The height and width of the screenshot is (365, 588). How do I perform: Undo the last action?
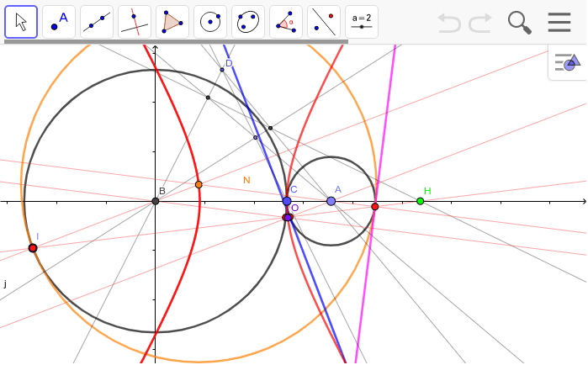pos(449,23)
